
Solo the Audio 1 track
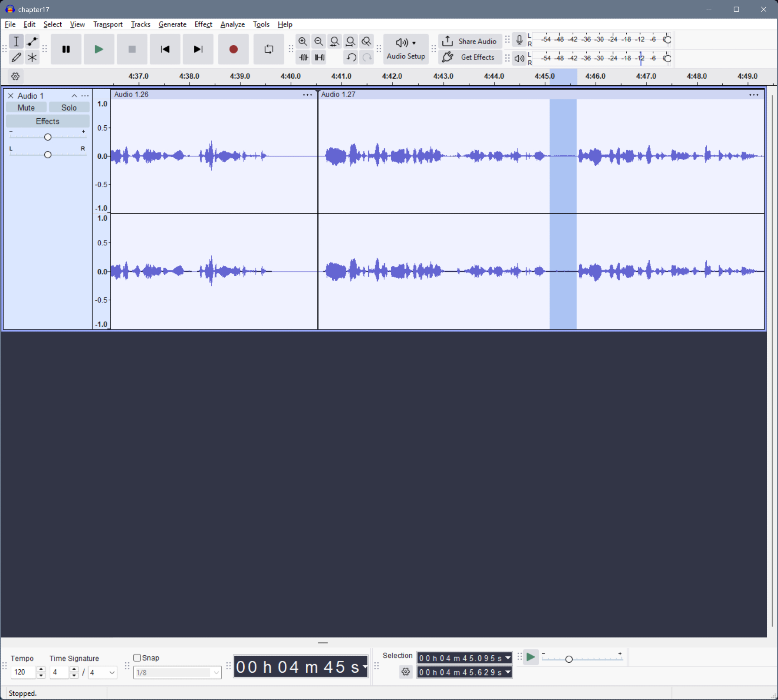point(69,108)
